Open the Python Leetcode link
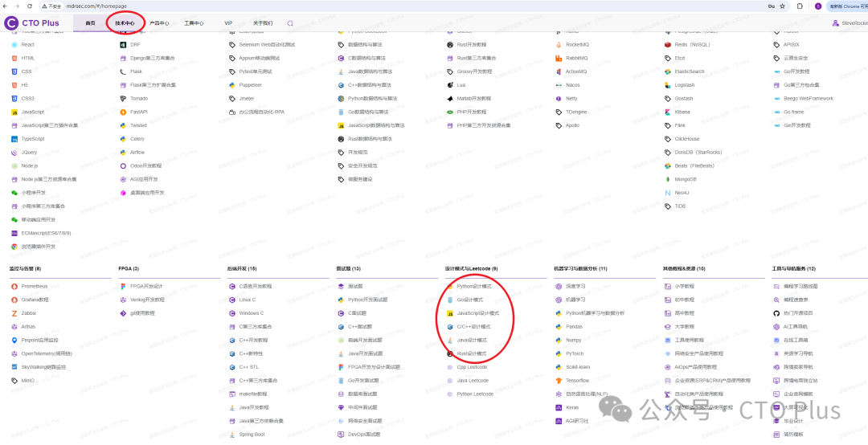868x445 pixels. (475, 394)
